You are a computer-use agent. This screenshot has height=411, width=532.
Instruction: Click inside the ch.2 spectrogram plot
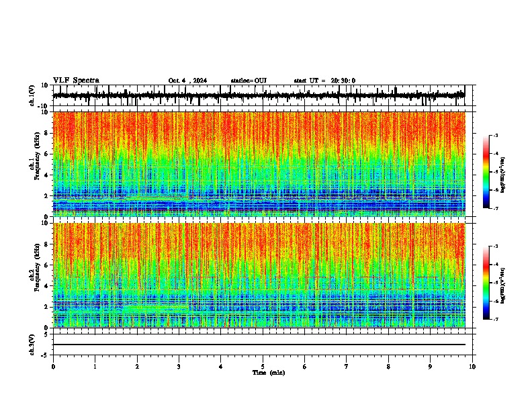[x=259, y=275]
